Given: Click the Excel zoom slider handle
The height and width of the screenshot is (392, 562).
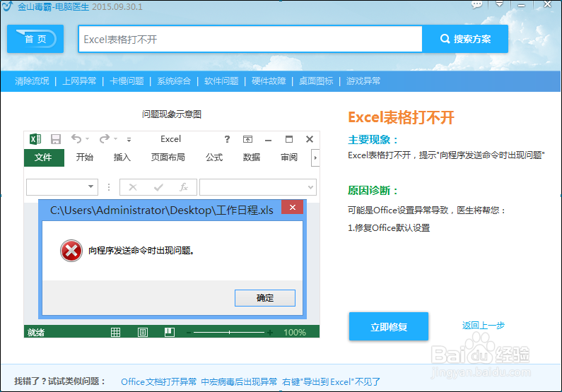Looking at the screenshot, I should click(229, 333).
